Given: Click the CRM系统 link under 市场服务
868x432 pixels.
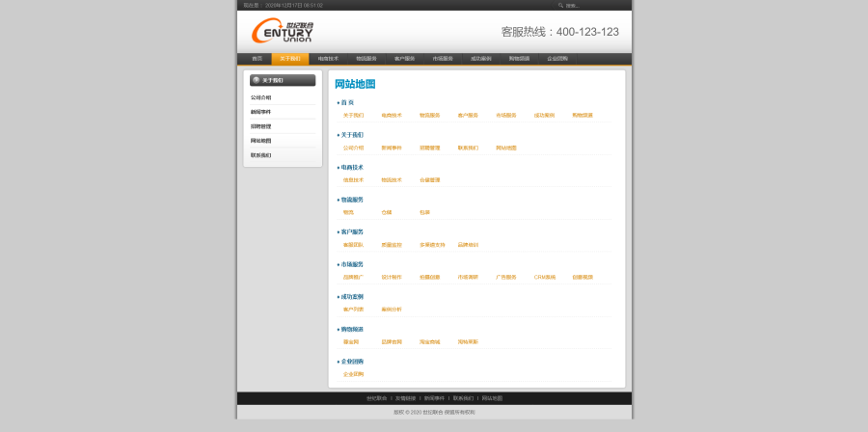Looking at the screenshot, I should click(544, 277).
